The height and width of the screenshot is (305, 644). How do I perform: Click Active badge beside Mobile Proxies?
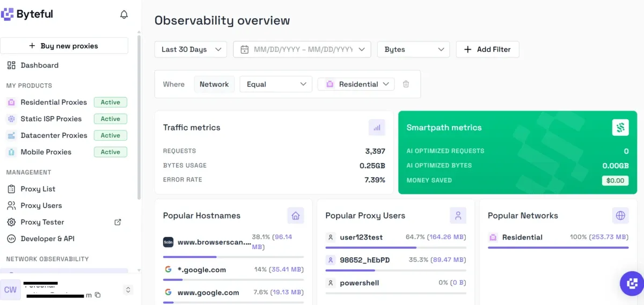click(111, 152)
